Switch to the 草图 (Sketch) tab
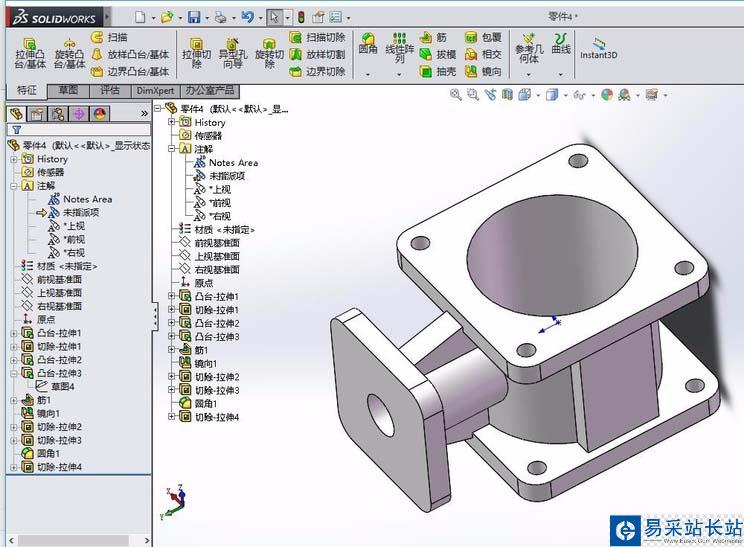This screenshot has width=744, height=547. pyautogui.click(x=68, y=90)
